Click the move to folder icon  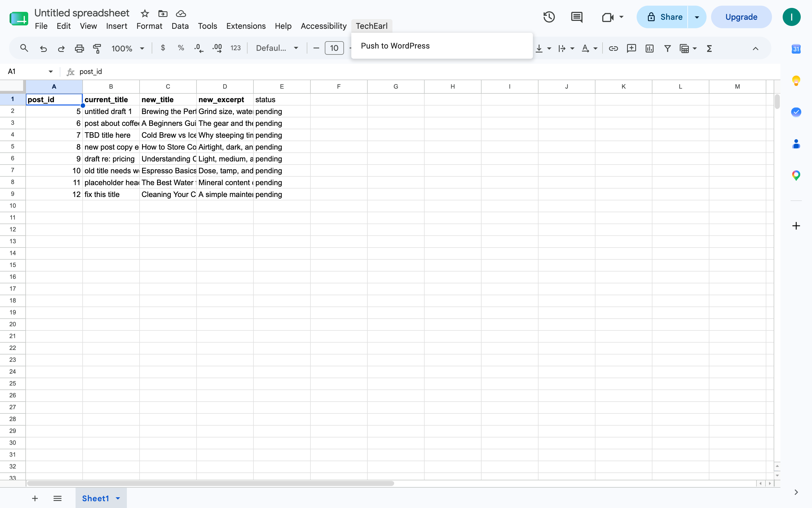coord(163,14)
